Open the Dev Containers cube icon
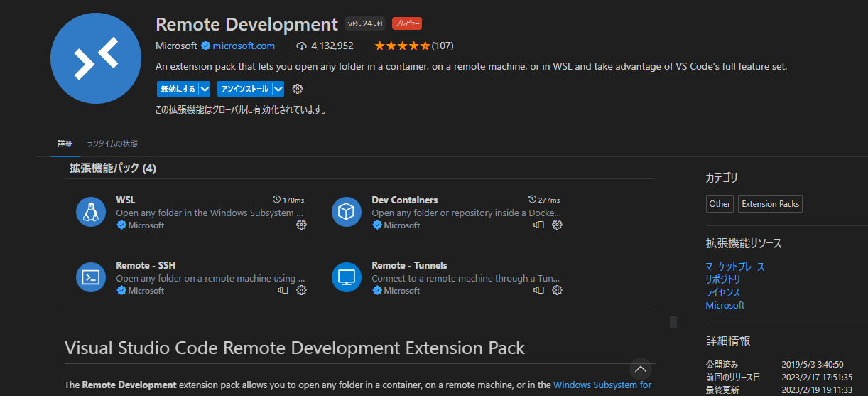This screenshot has width=868, height=396. click(x=346, y=212)
